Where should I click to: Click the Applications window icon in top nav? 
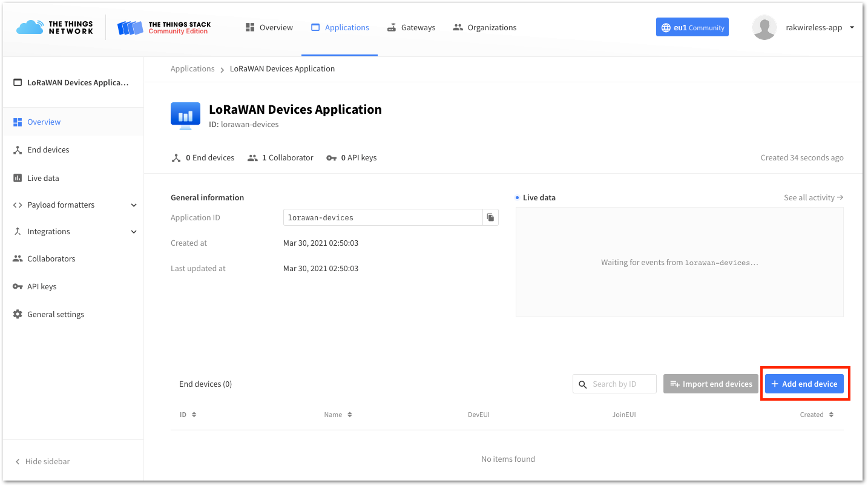coord(315,27)
